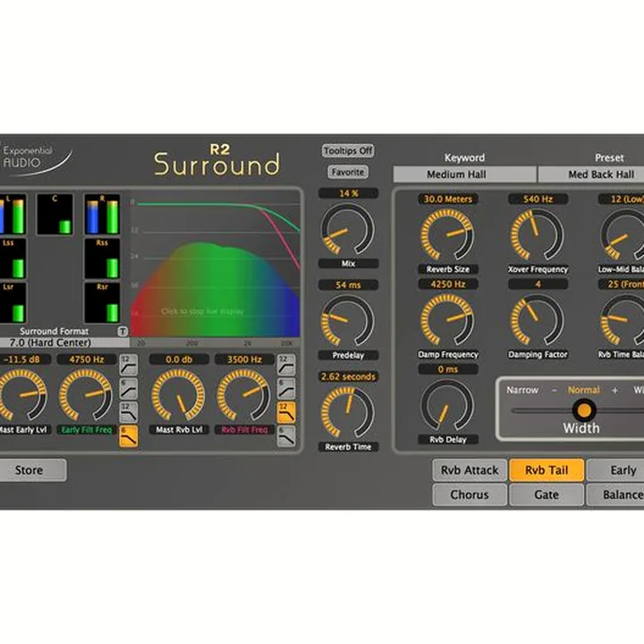Click the T button beside Surround Format
The image size is (644, 644).
123,331
